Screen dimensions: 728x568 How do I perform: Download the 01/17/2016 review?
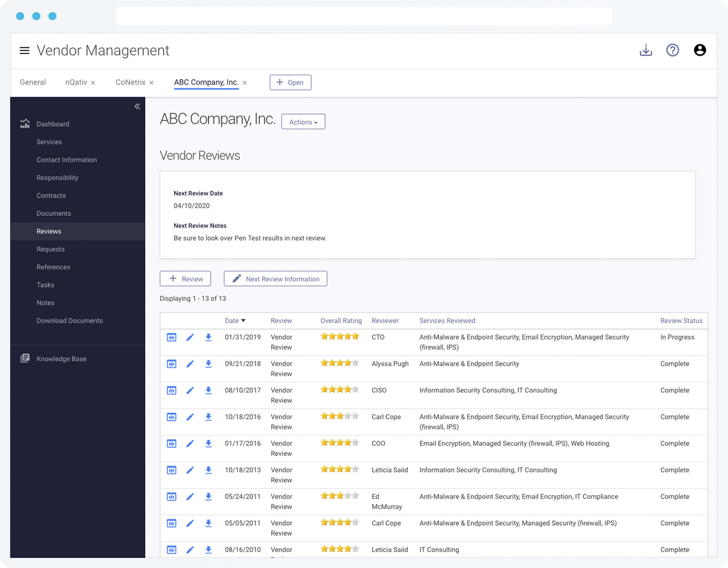pos(208,444)
